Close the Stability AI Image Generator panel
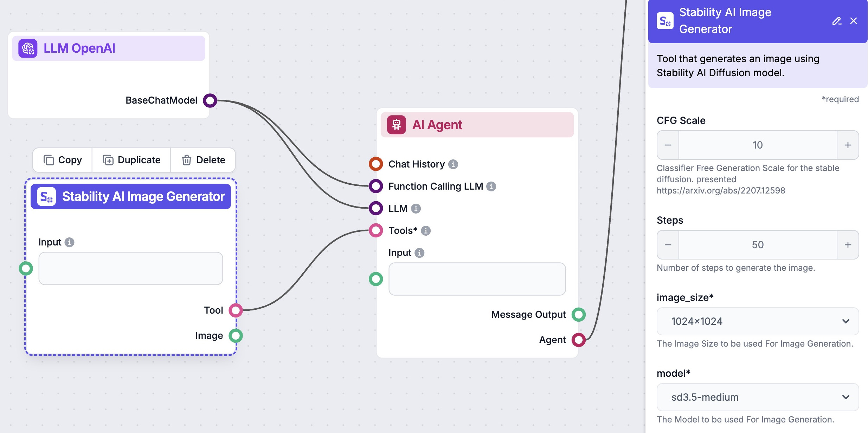Image resolution: width=868 pixels, height=433 pixels. tap(854, 21)
